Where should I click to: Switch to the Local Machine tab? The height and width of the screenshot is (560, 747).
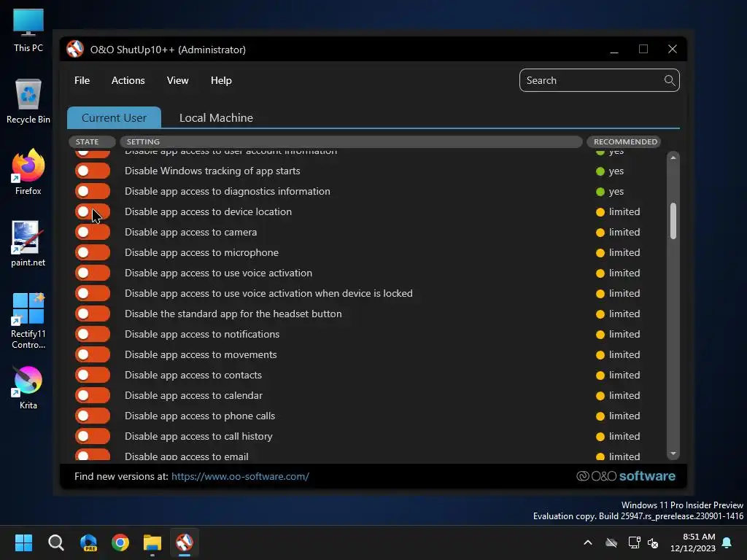216,117
